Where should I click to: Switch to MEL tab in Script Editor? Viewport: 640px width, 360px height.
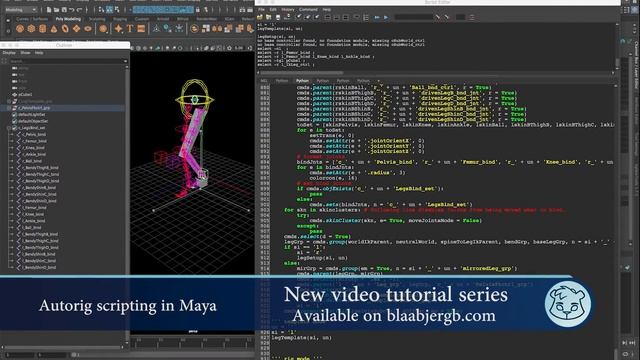[264, 81]
